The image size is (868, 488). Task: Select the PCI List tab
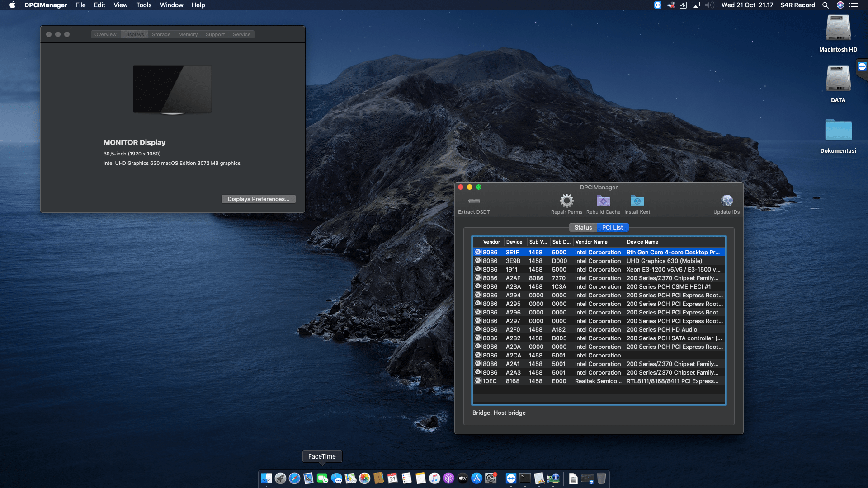(x=613, y=227)
